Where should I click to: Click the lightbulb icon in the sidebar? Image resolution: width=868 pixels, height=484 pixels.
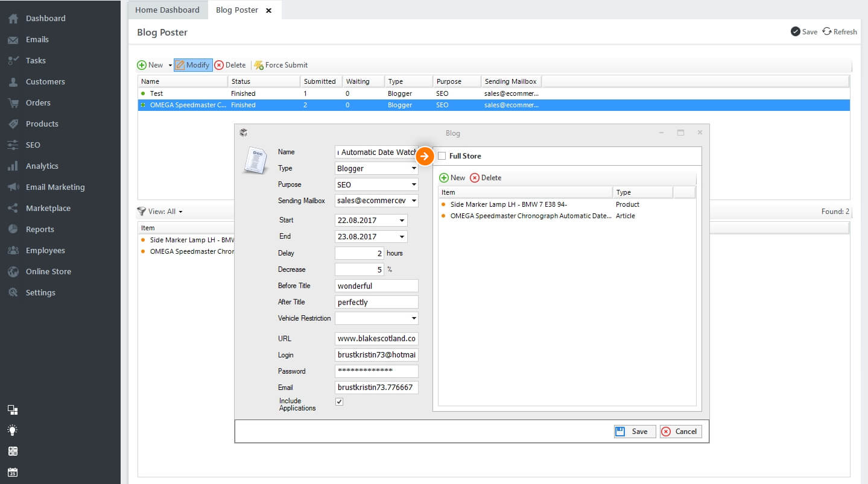(x=13, y=430)
